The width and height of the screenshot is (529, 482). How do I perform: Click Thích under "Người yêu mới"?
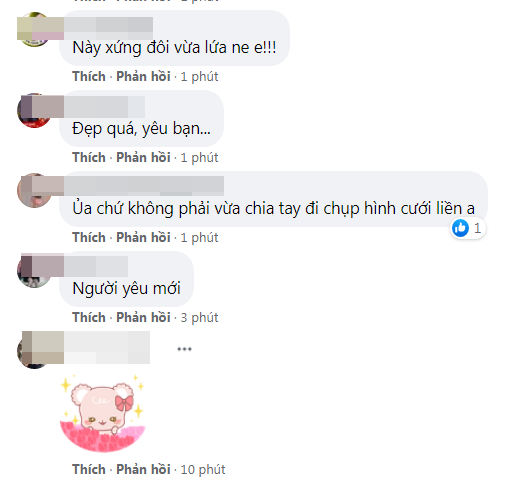(x=89, y=317)
